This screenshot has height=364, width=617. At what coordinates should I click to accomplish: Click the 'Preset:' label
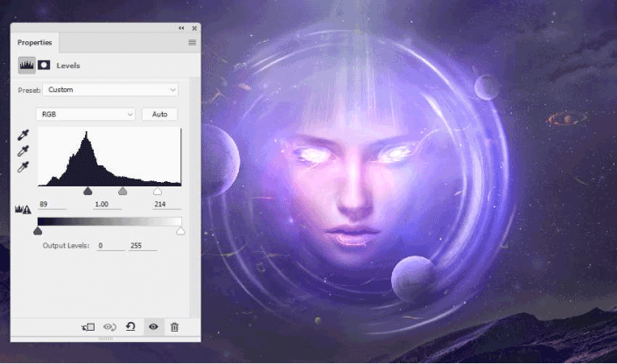(29, 90)
